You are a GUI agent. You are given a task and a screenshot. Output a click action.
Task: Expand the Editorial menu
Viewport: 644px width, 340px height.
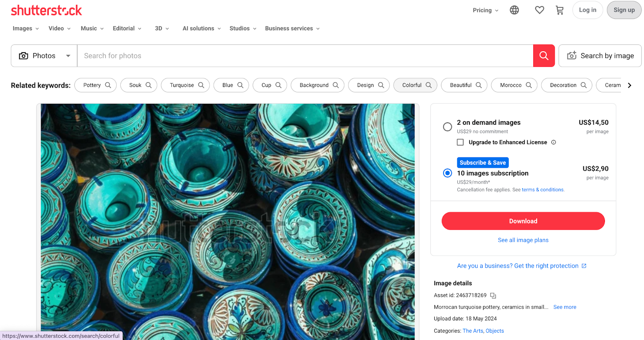click(127, 28)
